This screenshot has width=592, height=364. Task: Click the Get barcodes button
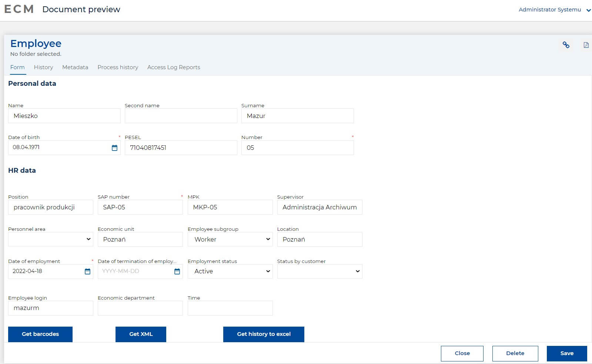click(x=40, y=334)
